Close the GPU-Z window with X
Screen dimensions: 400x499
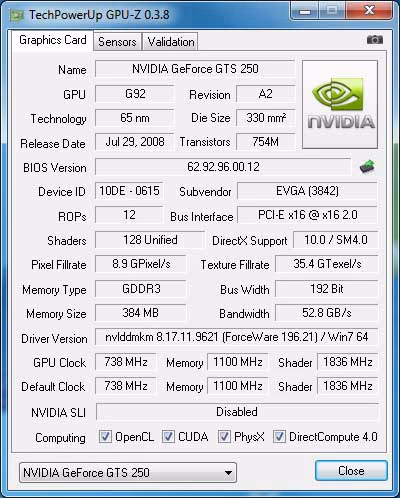[x=369, y=11]
